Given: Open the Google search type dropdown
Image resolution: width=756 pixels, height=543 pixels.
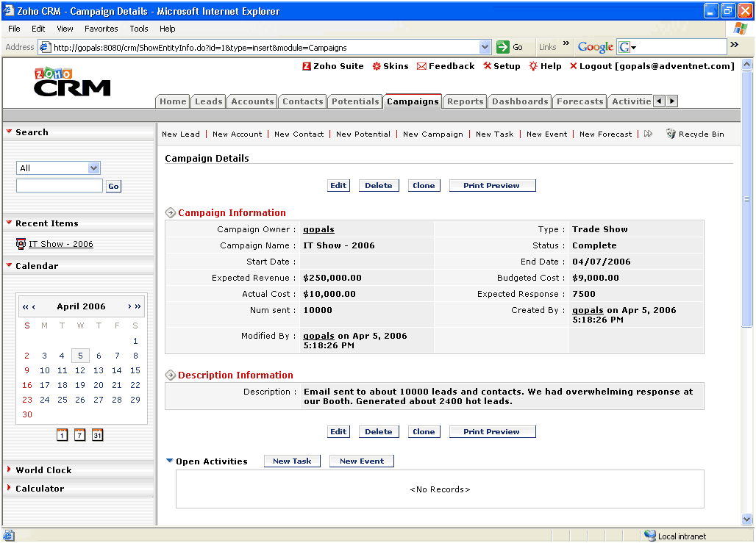Looking at the screenshot, I should [x=633, y=47].
